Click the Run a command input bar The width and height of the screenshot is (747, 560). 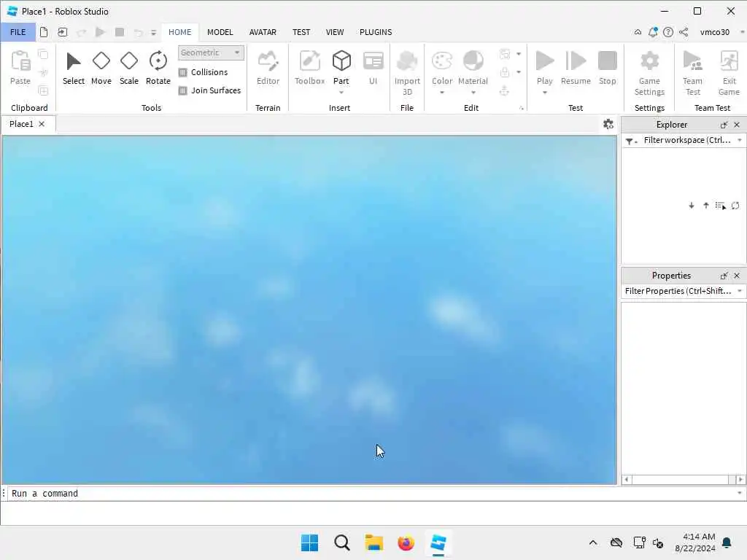click(372, 494)
